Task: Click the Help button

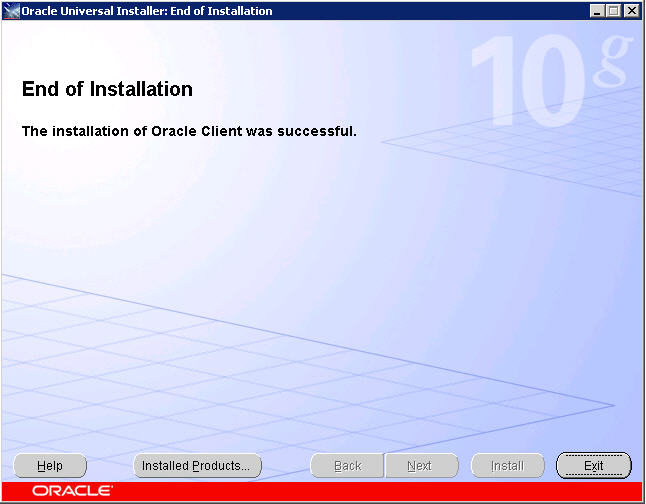Action: click(x=50, y=466)
